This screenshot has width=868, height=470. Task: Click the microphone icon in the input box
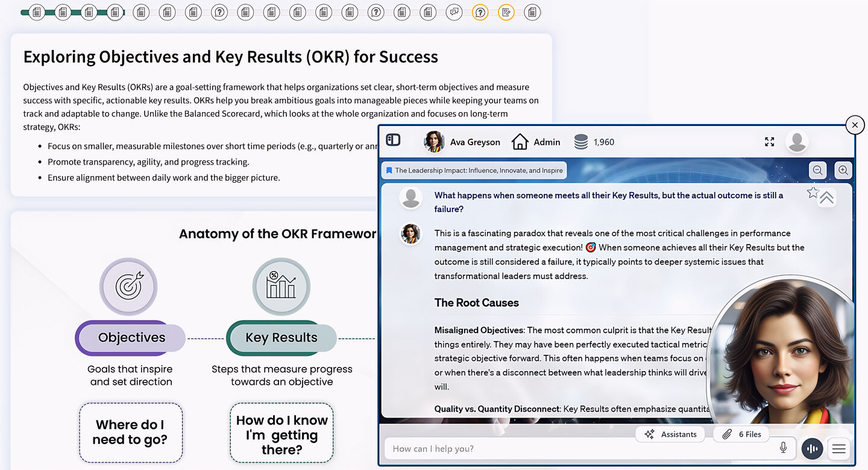[783, 448]
